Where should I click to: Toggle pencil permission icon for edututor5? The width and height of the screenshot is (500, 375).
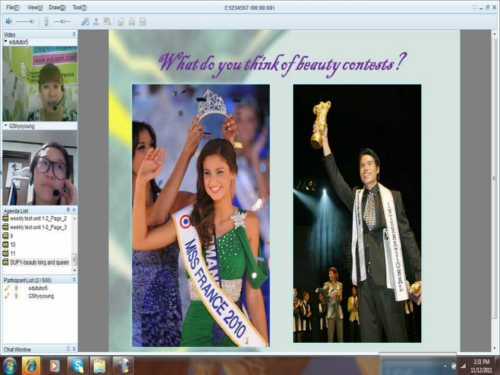[x=7, y=288]
